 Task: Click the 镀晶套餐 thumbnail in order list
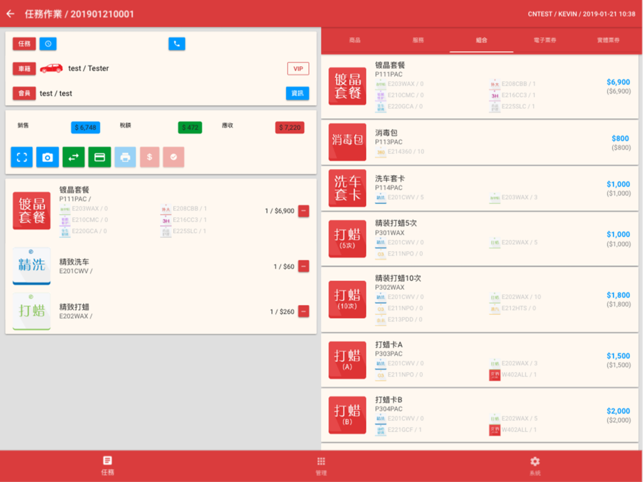pos(32,210)
